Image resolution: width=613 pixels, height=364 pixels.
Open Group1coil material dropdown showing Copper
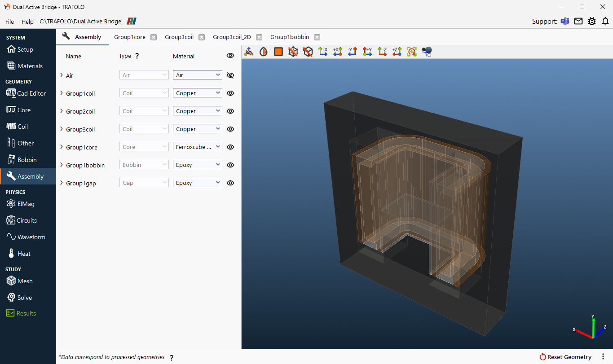[198, 93]
